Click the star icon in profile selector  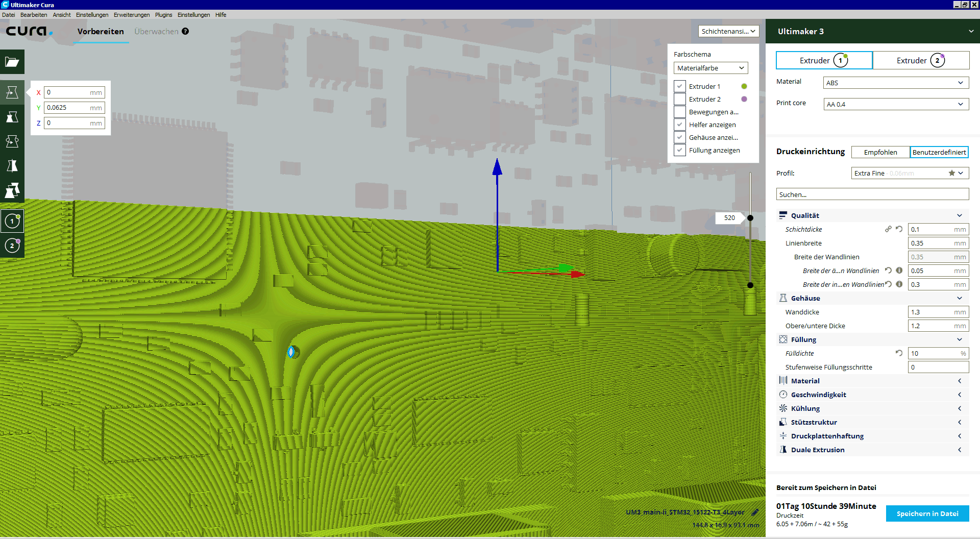click(x=952, y=173)
